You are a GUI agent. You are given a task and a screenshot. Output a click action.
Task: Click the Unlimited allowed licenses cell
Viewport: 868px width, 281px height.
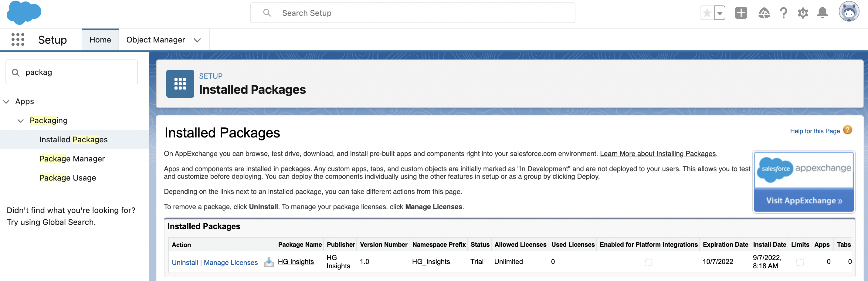508,262
